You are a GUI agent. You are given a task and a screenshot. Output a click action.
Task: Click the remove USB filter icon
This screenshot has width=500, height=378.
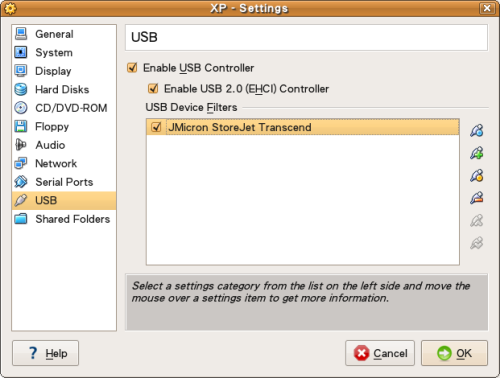[x=477, y=198]
